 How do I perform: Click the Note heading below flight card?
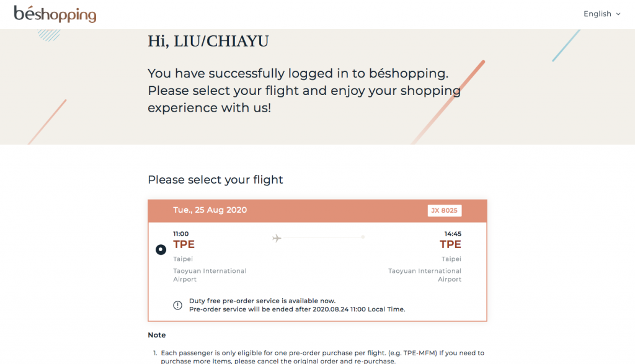coord(157,335)
